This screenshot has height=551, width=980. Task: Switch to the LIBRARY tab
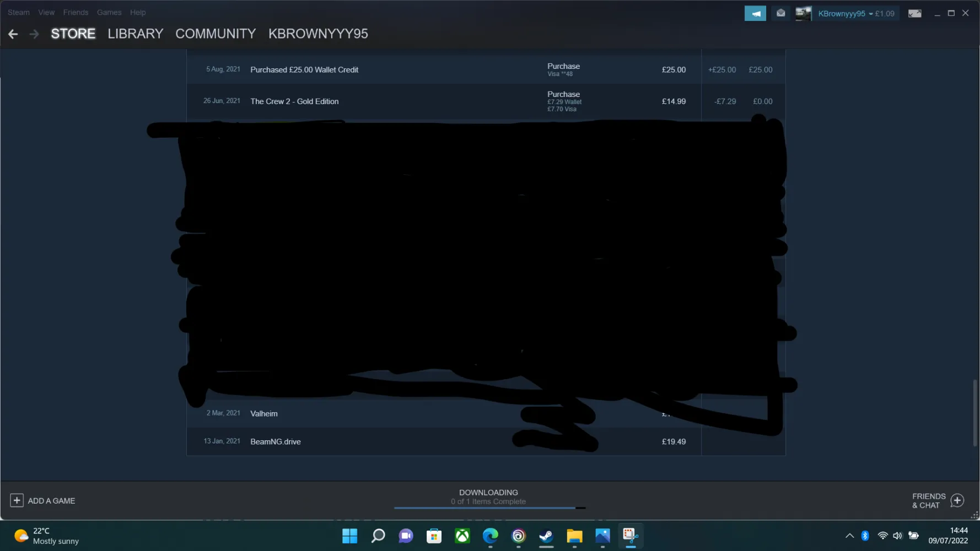click(x=136, y=34)
